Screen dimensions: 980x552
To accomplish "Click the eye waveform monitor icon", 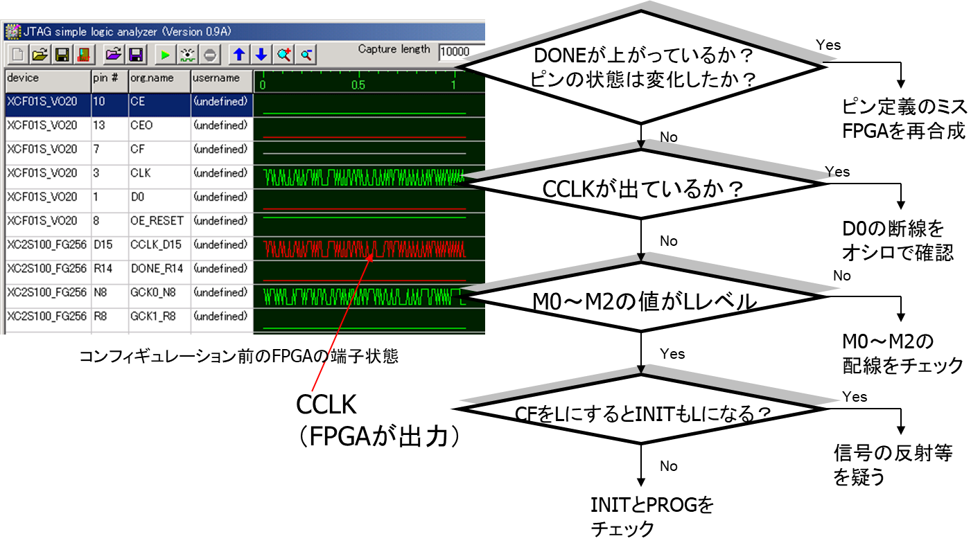I will [188, 54].
